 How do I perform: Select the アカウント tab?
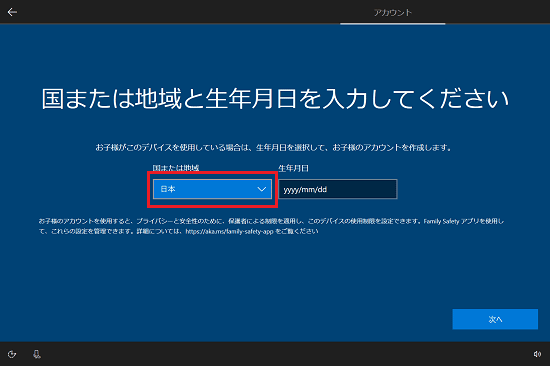click(393, 13)
